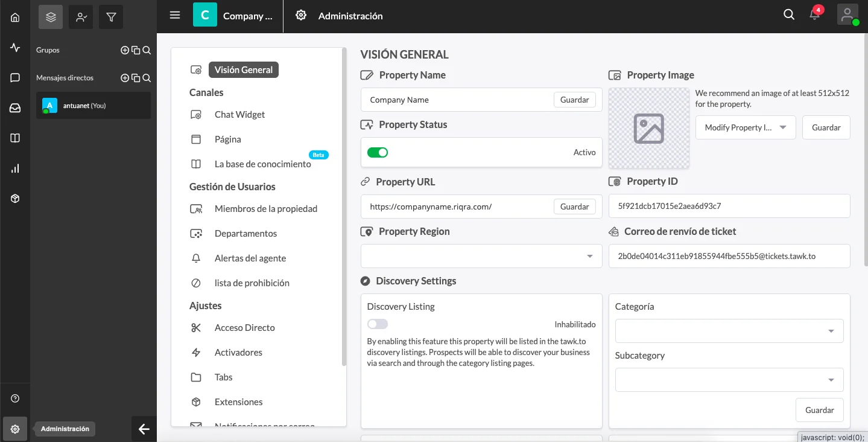
Task: Click the Mensajes directos section label
Action: [65, 78]
